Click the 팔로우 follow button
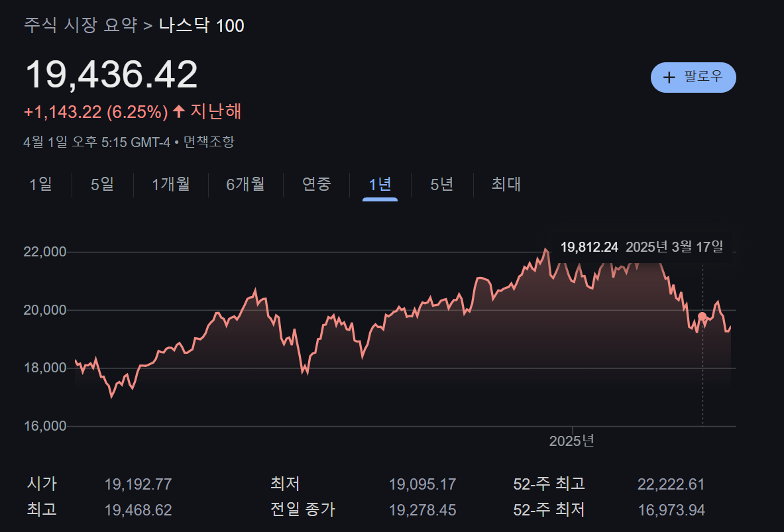The height and width of the screenshot is (532, 784). point(693,77)
